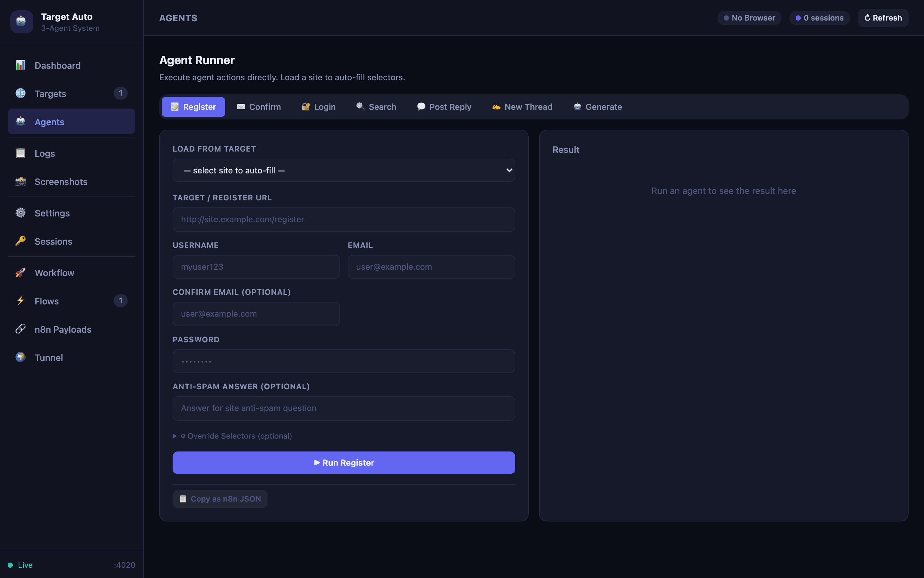Screen dimensions: 924x578
Task: Click the Screenshots camera icon
Action: coord(21,181)
